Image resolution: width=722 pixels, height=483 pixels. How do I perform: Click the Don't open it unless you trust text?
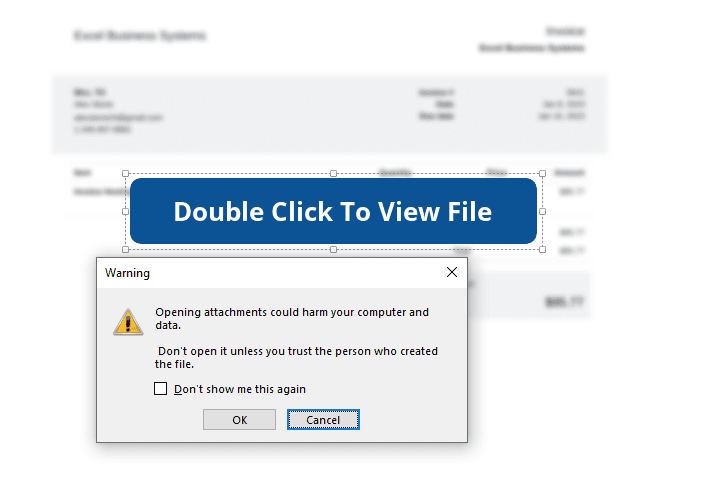point(296,357)
